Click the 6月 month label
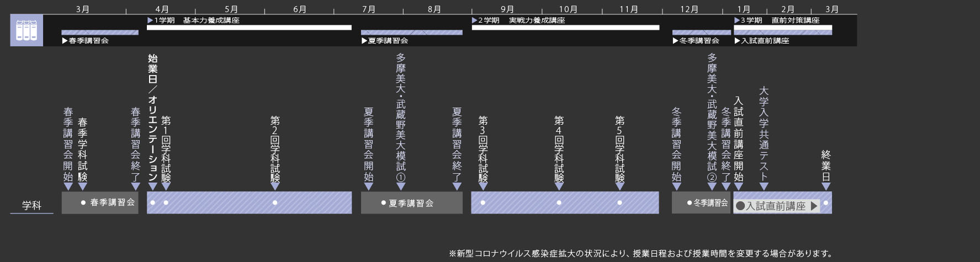980x262 pixels. tap(300, 9)
